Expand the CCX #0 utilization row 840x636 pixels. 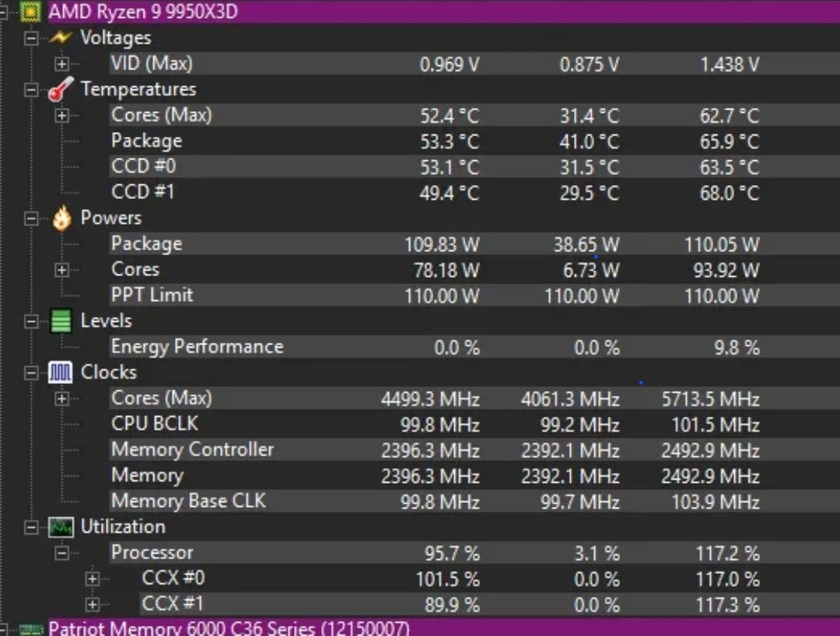coord(93,578)
